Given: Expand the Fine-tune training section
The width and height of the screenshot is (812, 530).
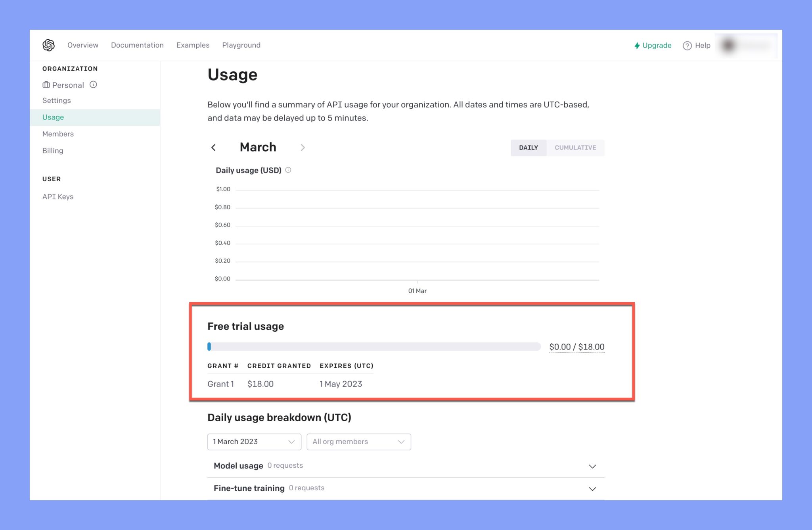Looking at the screenshot, I should [x=592, y=488].
